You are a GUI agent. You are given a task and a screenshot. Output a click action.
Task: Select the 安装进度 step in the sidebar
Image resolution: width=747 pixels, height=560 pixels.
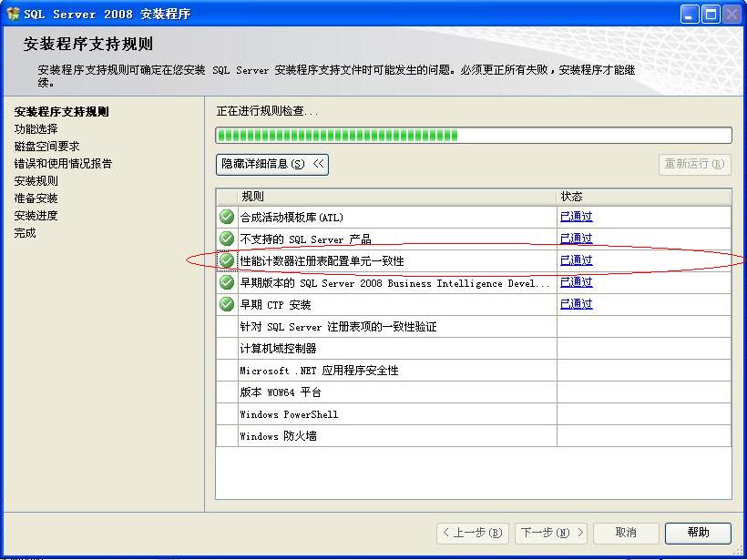pyautogui.click(x=36, y=216)
